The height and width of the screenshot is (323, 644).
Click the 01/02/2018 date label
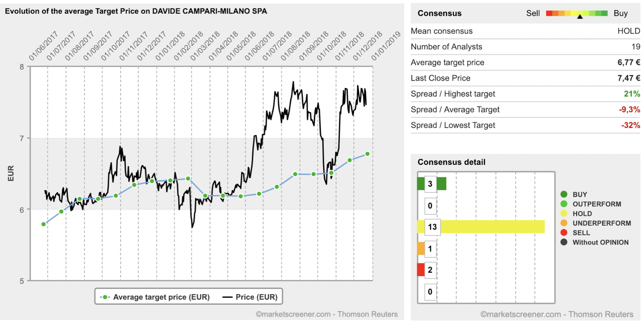(x=188, y=46)
